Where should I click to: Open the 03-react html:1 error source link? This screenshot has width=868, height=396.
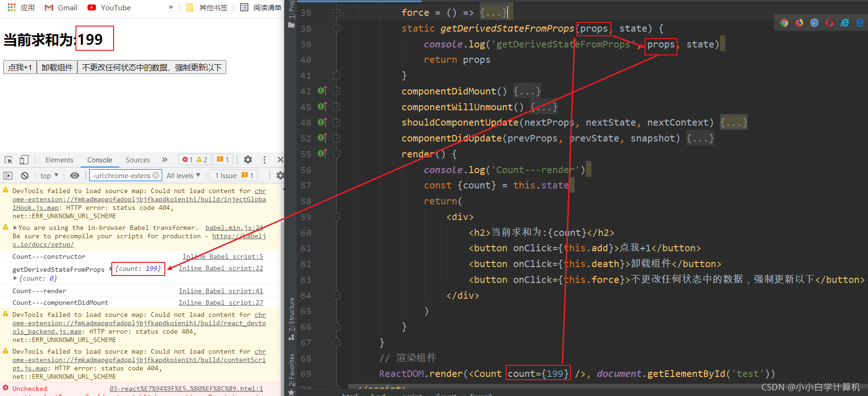186,389
